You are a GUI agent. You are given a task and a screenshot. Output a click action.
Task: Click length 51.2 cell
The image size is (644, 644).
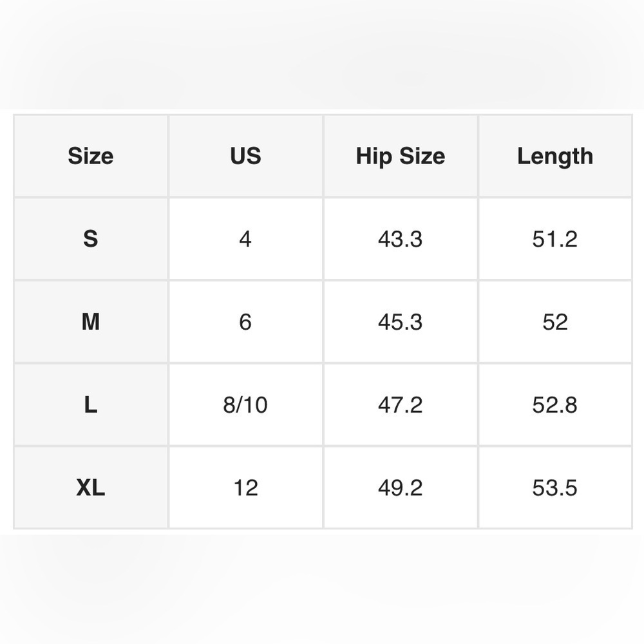555,239
